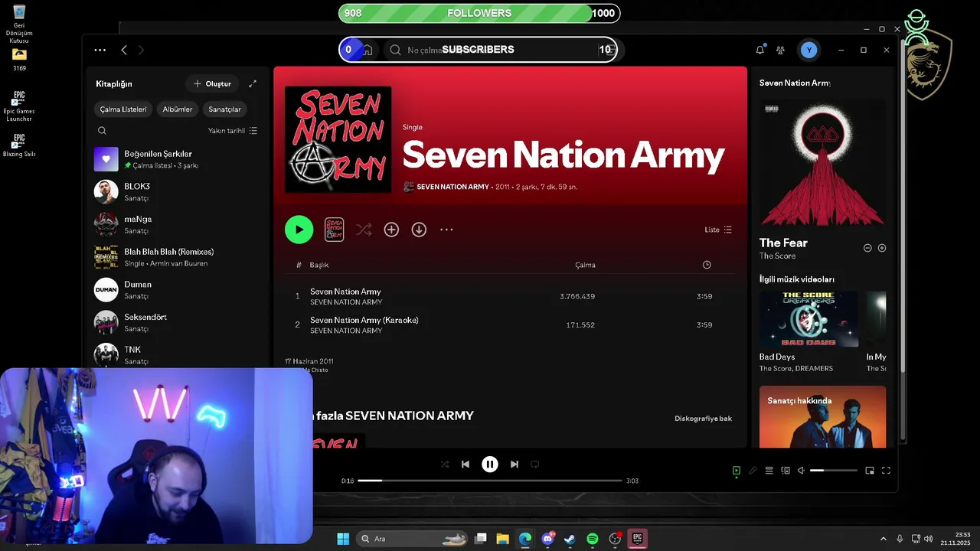This screenshot has height=551, width=980.
Task: Show hidden system tray icons chevron
Action: (x=883, y=539)
